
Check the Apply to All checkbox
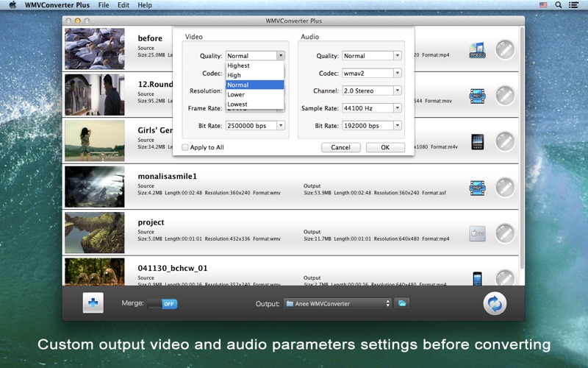(x=185, y=147)
